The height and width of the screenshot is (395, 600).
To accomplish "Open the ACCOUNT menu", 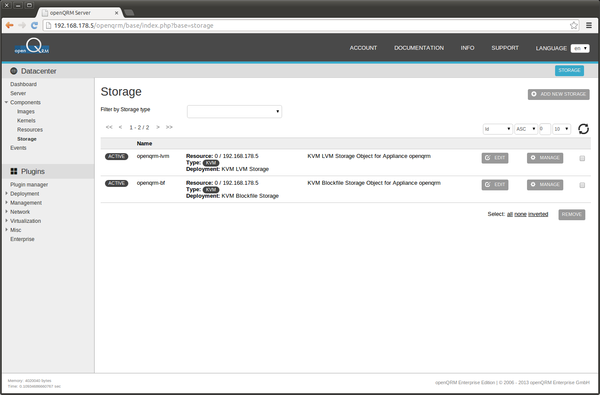I will click(x=363, y=48).
